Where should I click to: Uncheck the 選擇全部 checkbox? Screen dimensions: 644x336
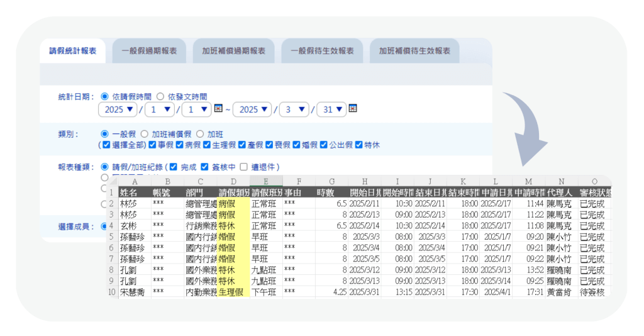tap(106, 145)
